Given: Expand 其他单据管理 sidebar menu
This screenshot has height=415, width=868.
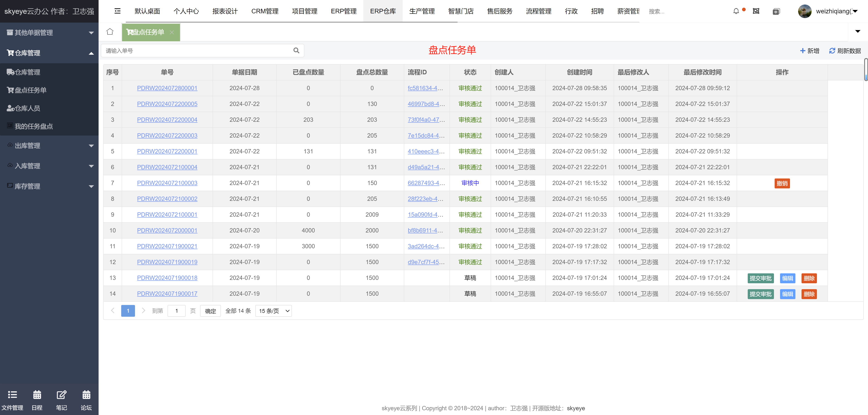Looking at the screenshot, I should pos(49,33).
